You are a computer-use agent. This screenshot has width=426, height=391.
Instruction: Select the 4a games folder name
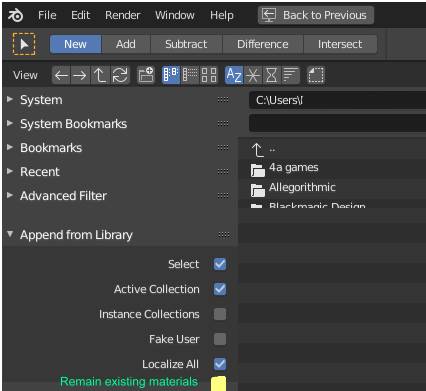tap(294, 168)
